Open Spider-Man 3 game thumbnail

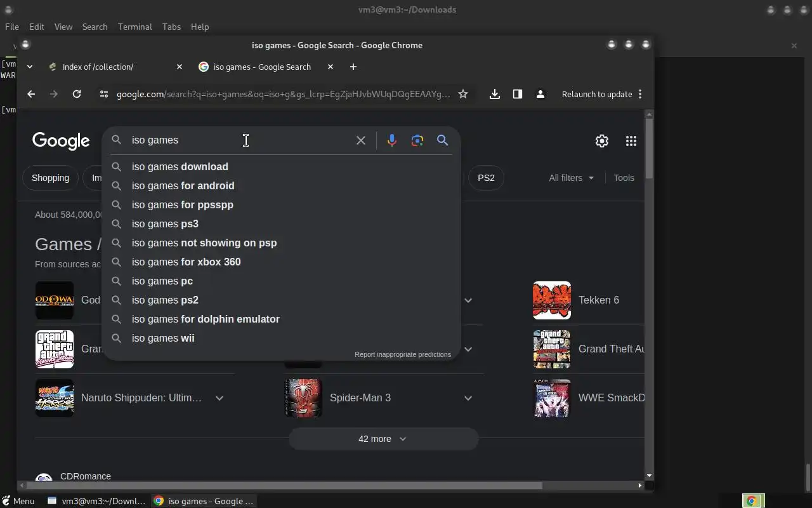pos(303,398)
